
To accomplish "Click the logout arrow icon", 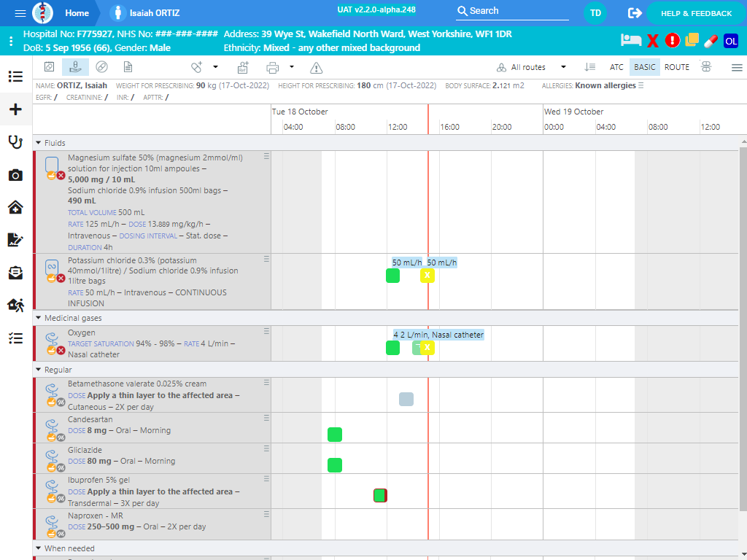I will pyautogui.click(x=635, y=13).
